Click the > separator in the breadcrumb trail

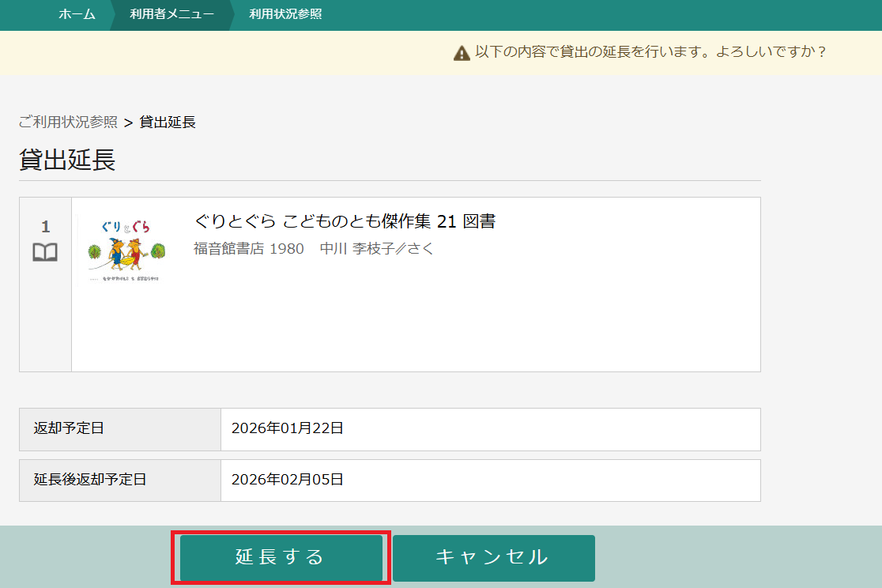[x=128, y=122]
